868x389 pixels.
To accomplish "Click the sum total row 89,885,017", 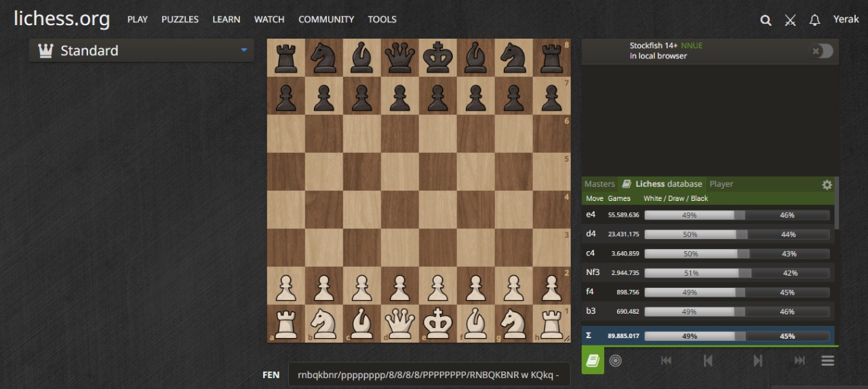I will click(x=708, y=335).
